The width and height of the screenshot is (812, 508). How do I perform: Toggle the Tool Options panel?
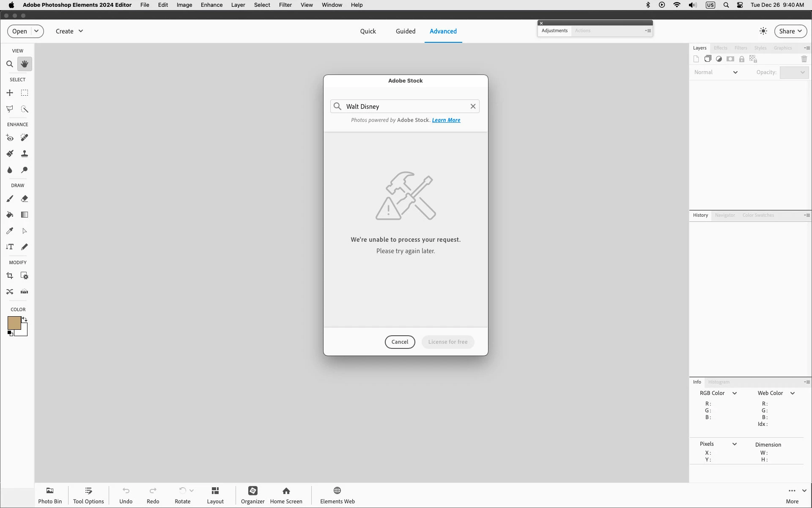pyautogui.click(x=88, y=495)
